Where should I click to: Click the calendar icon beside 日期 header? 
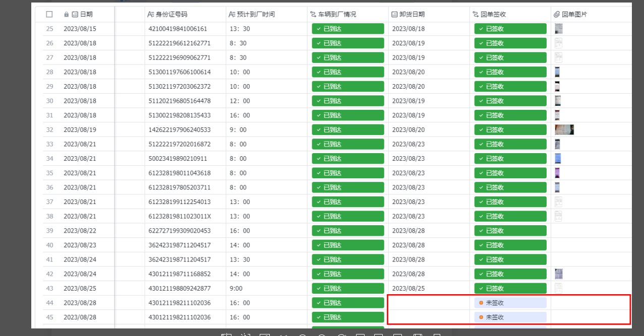tap(75, 15)
